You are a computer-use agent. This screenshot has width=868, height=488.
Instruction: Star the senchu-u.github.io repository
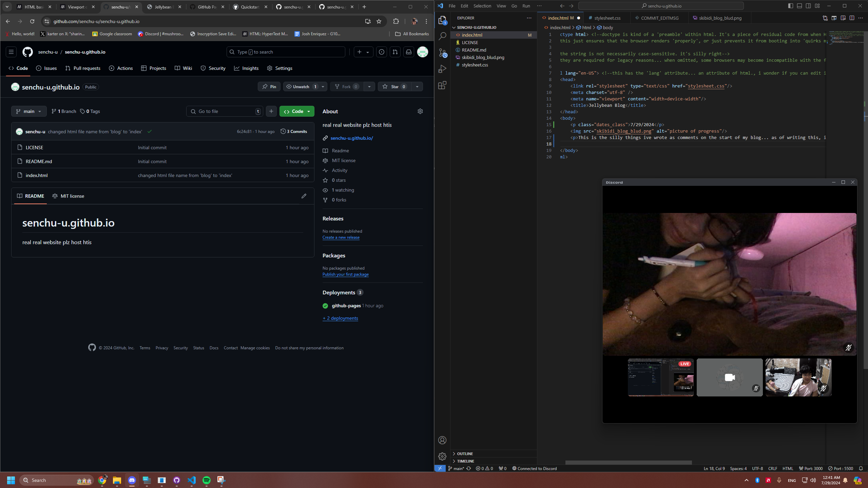394,87
